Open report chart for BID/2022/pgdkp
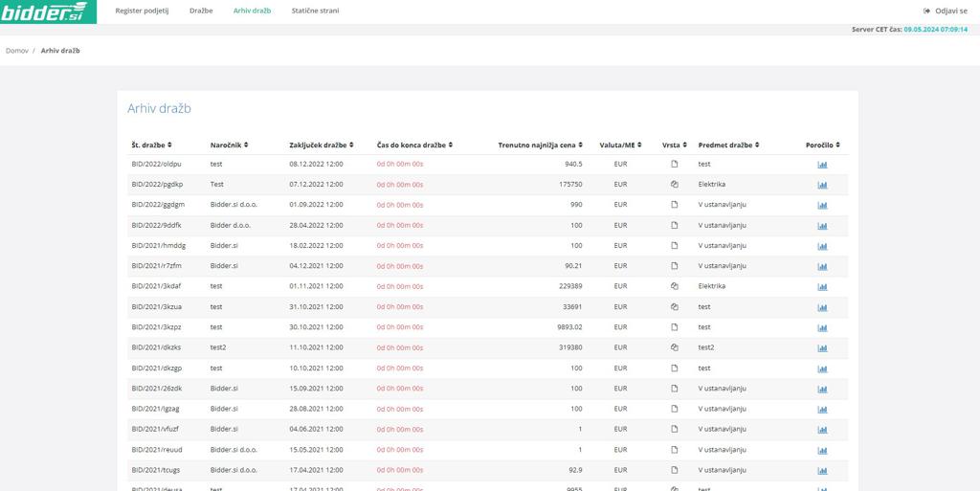Viewport: 980px width, 491px height. 822,185
